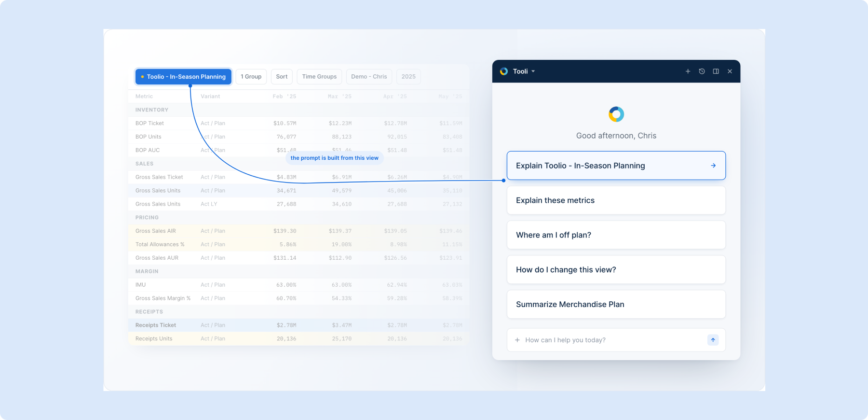The height and width of the screenshot is (420, 868).
Task: Click the Mar '25 column header
Action: 339,97
